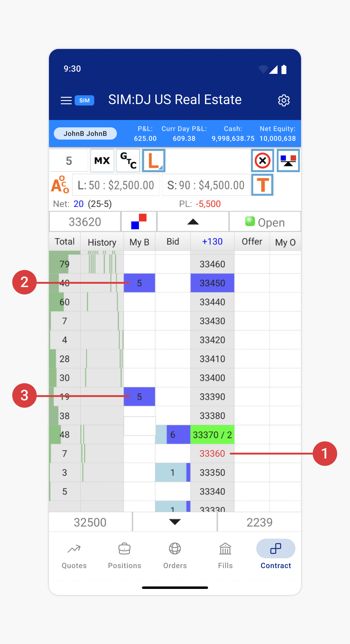Tap the green Open status button
350x644 pixels.
[265, 222]
